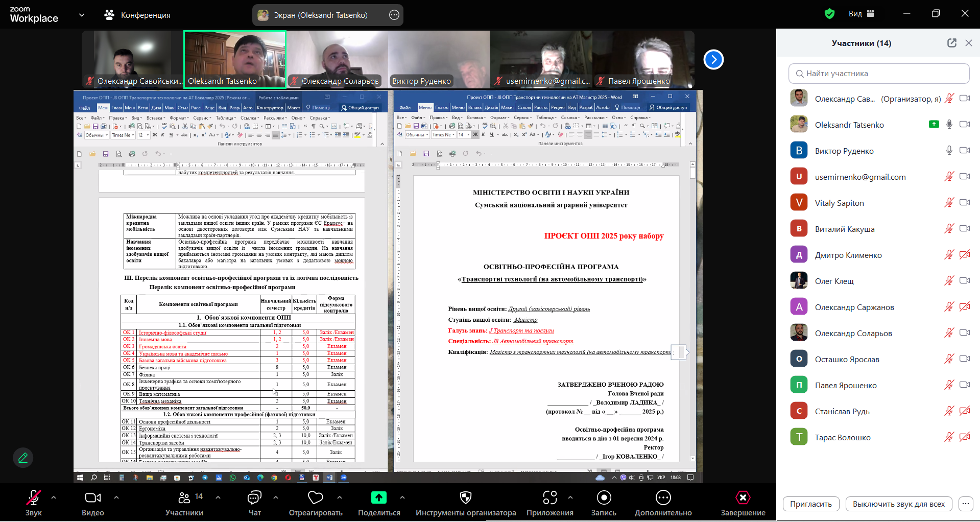Image resolution: width=980 pixels, height=522 pixels.
Task: Unmute audio with the Sound button
Action: tap(34, 498)
